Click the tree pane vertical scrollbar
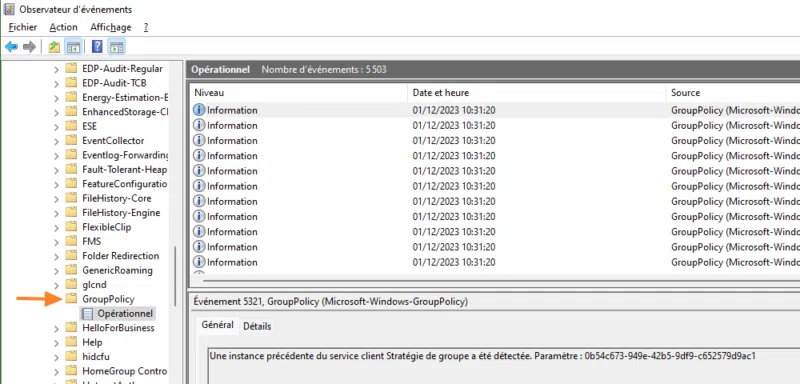The width and height of the screenshot is (800, 384). pyautogui.click(x=176, y=275)
